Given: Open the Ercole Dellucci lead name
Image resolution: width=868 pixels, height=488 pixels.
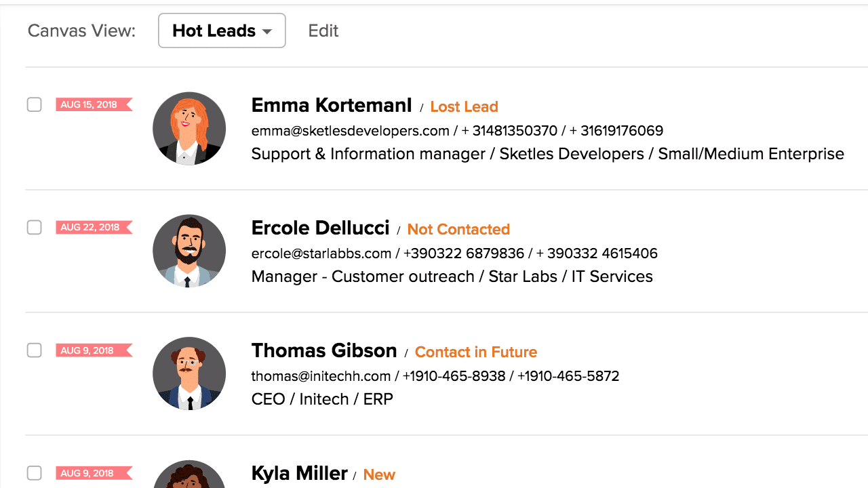Looking at the screenshot, I should (x=320, y=228).
